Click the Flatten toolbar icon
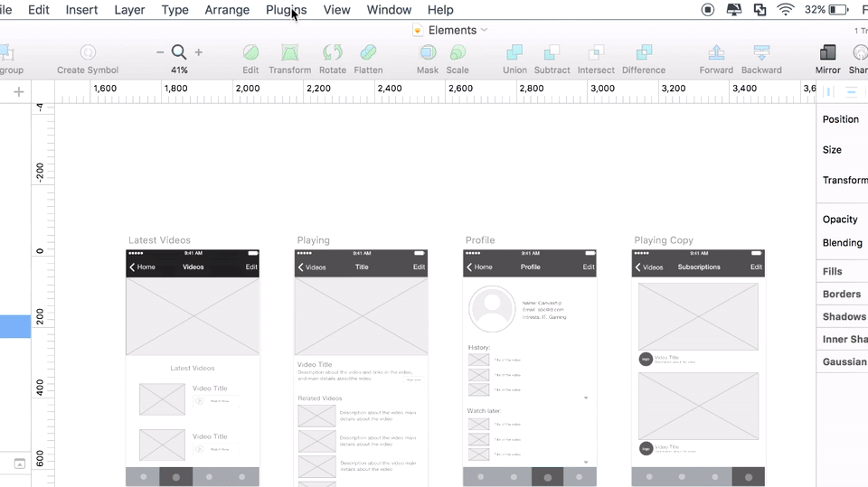Screen dimensions: 868x487 368,53
